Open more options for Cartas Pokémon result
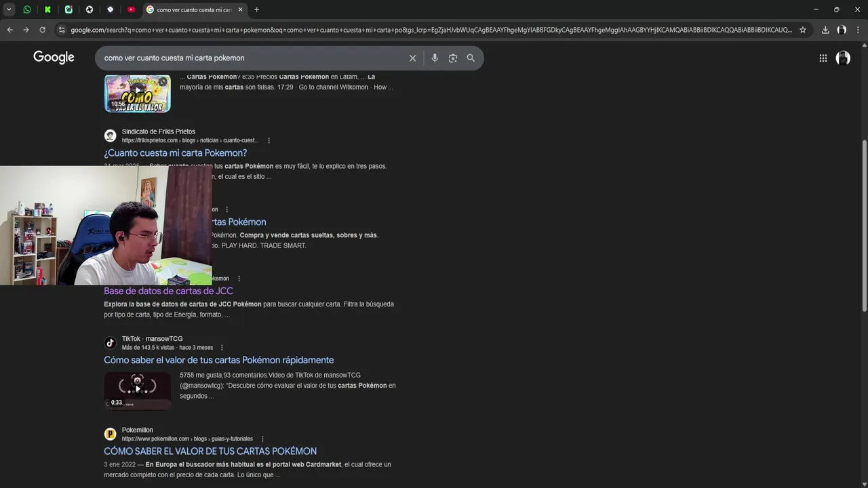Image resolution: width=868 pixels, height=488 pixels. click(x=226, y=209)
